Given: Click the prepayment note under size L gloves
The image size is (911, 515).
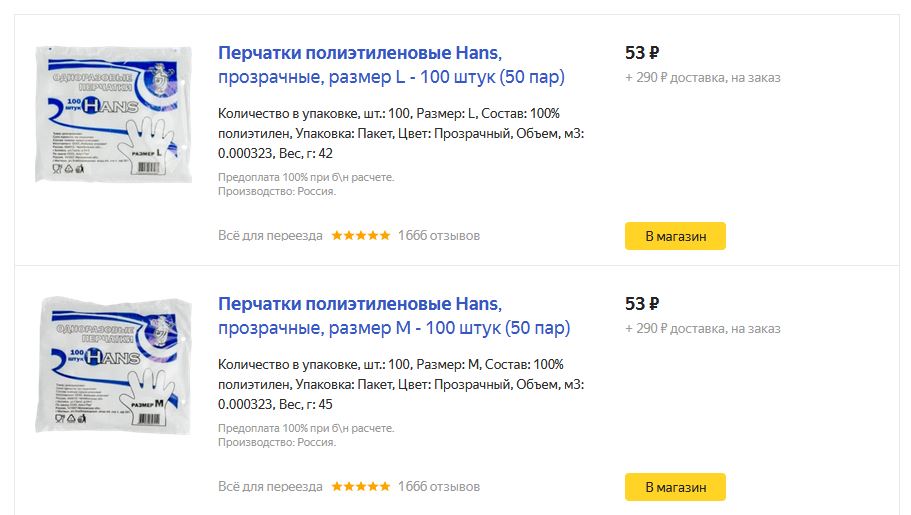Looking at the screenshot, I should (306, 177).
